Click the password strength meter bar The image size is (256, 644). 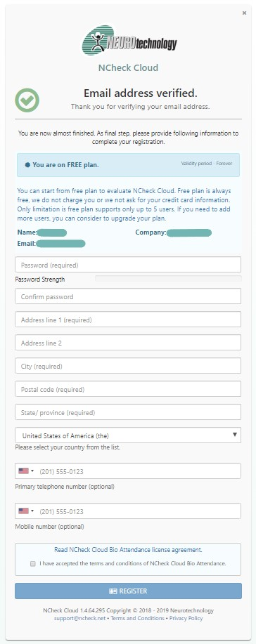(168, 279)
